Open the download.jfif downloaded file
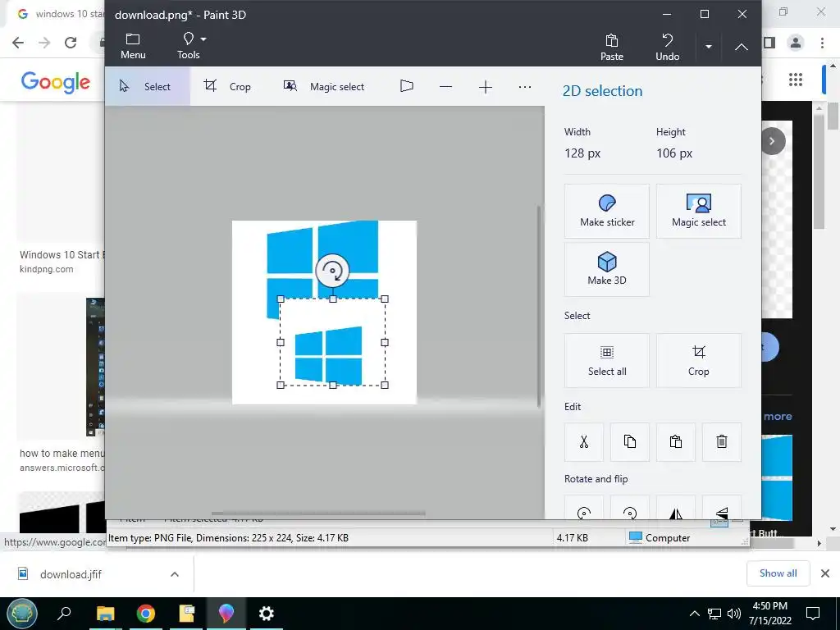This screenshot has width=840, height=630. coord(71,574)
